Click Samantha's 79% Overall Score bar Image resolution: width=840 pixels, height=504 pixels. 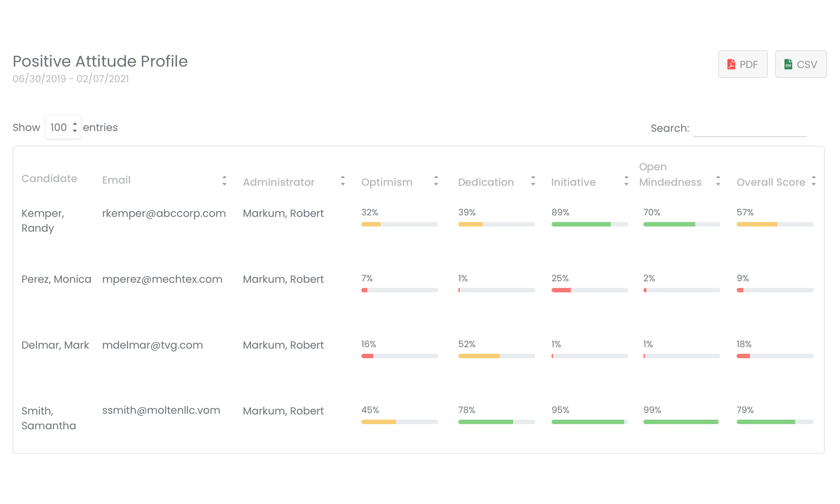pos(775,422)
